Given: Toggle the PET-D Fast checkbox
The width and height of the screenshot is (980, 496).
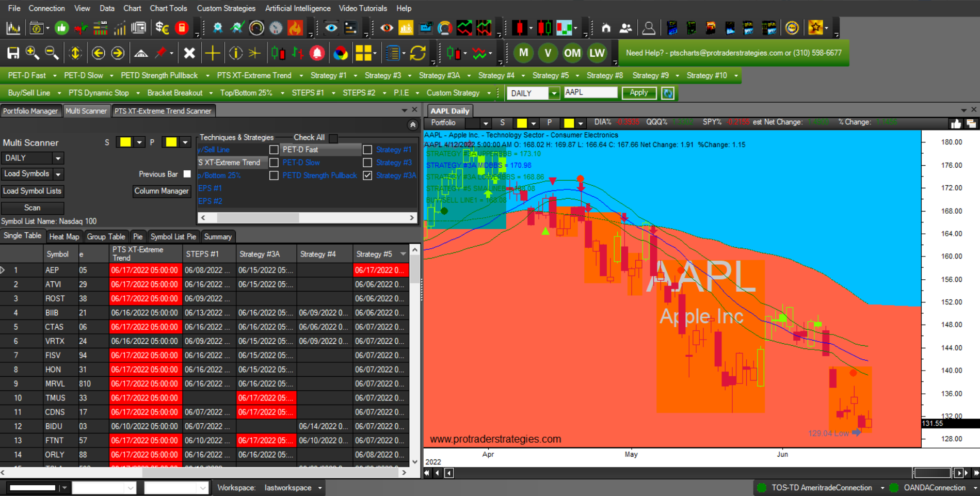Looking at the screenshot, I should click(274, 150).
